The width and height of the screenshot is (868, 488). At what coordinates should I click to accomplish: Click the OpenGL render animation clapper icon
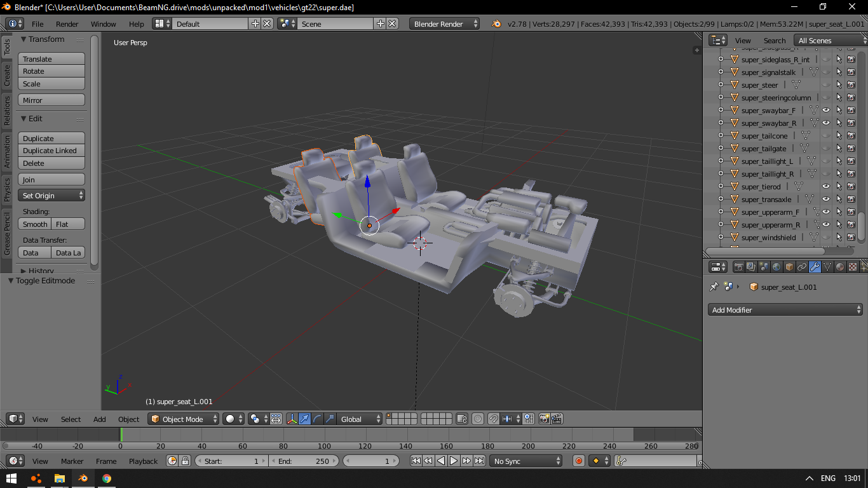tap(557, 419)
